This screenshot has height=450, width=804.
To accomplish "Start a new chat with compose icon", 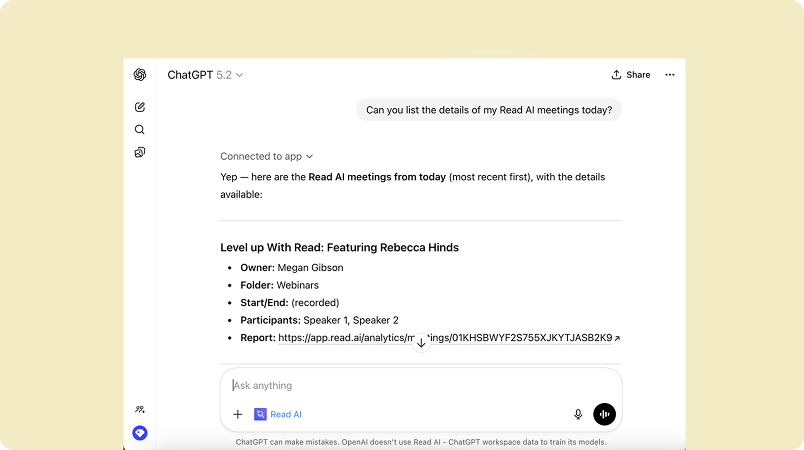I will (139, 107).
